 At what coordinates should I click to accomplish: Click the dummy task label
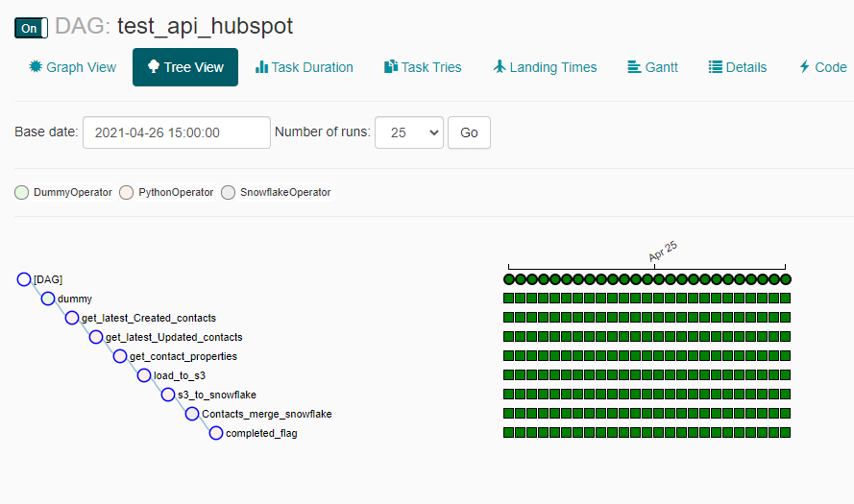(x=75, y=299)
